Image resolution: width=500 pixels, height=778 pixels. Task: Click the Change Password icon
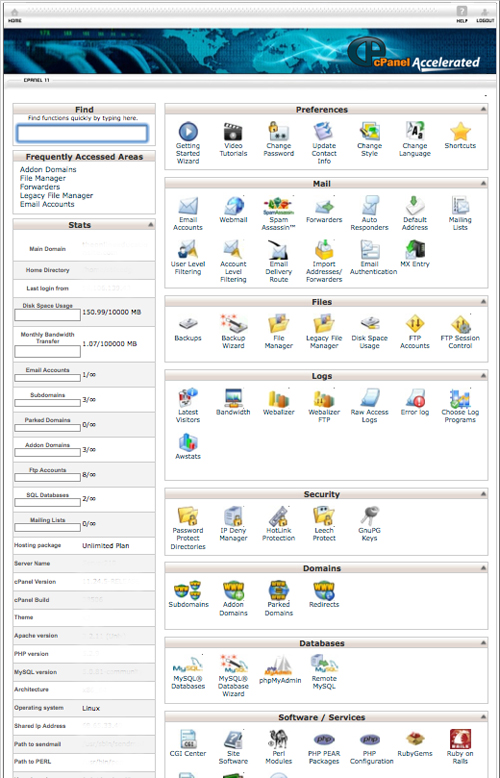coord(279,132)
